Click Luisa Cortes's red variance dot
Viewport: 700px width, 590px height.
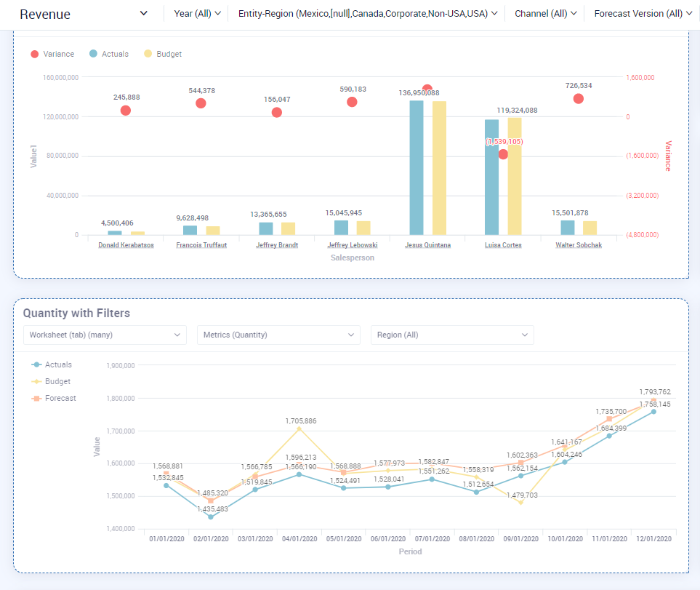[503, 154]
